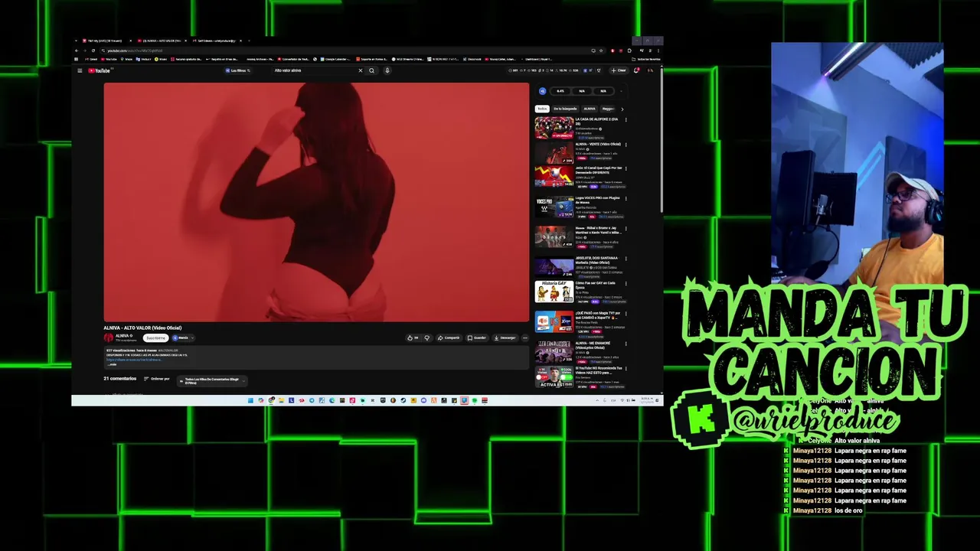Open the Los filtros dropdown
This screenshot has width=980, height=551.
click(239, 70)
